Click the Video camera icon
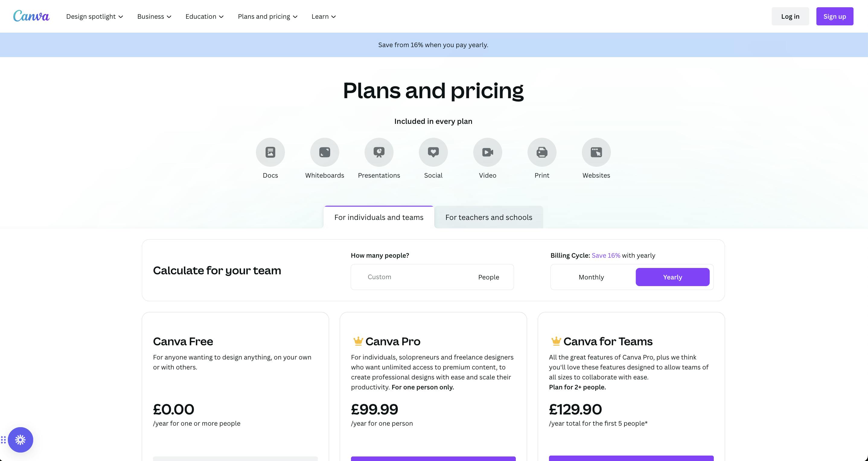This screenshot has height=461, width=868. [488, 152]
